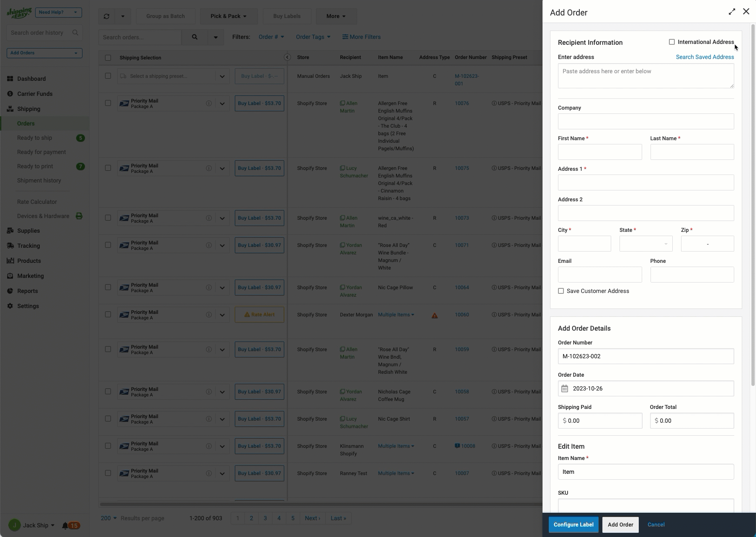
Task: Check the International Address checkbox
Action: click(672, 42)
